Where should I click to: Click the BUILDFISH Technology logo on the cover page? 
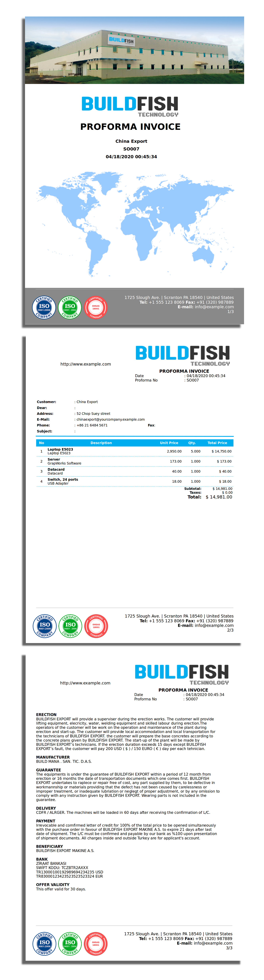point(130,107)
